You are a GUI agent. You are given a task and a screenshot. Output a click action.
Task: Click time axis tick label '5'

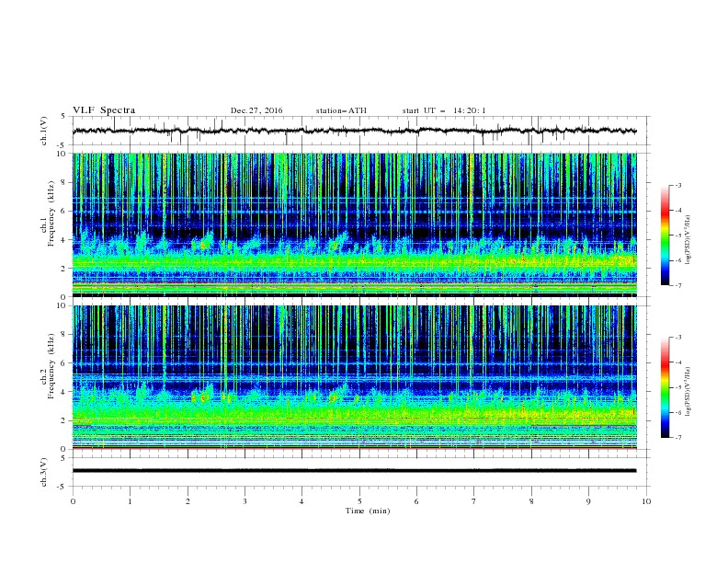[359, 501]
